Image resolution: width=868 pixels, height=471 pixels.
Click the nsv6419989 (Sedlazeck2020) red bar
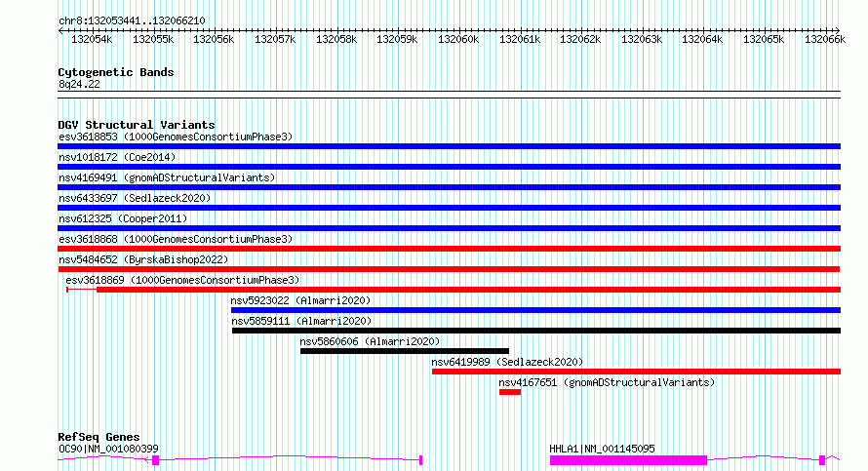coord(636,372)
